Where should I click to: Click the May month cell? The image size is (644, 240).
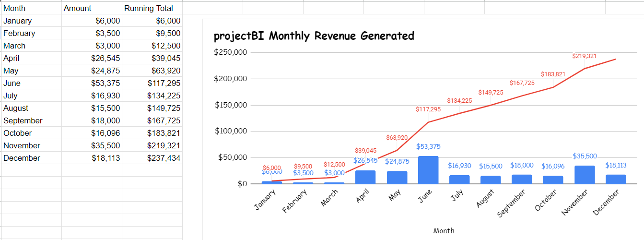point(31,71)
